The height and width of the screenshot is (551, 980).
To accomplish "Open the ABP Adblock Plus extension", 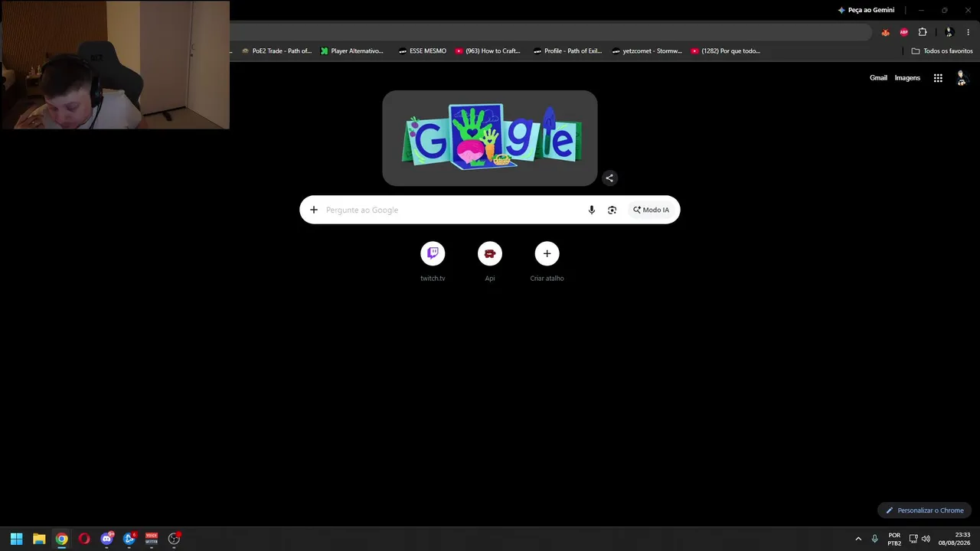I will click(904, 32).
